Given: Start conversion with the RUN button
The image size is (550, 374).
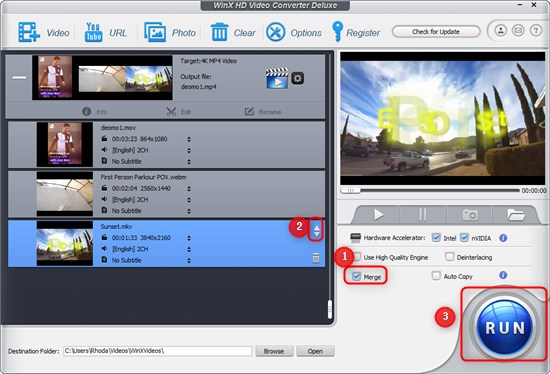Looking at the screenshot, I should pyautogui.click(x=505, y=326).
